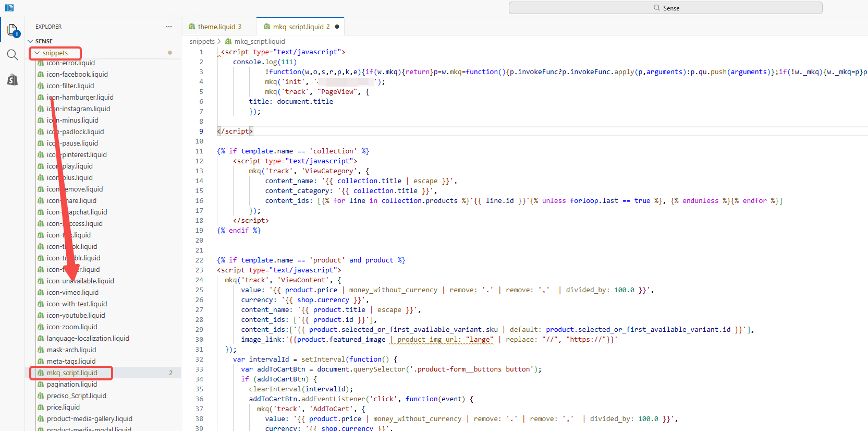Open icon-unavailable.liquid file
The height and width of the screenshot is (431, 868).
[x=80, y=281]
